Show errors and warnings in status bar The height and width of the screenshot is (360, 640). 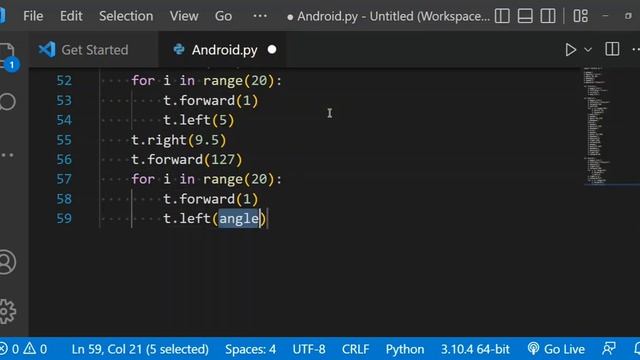coord(24,349)
